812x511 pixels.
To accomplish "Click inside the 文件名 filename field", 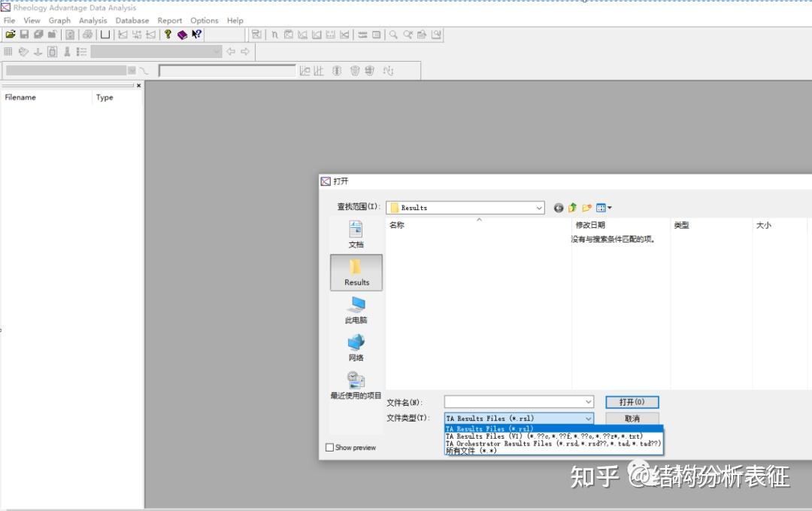I will [515, 401].
